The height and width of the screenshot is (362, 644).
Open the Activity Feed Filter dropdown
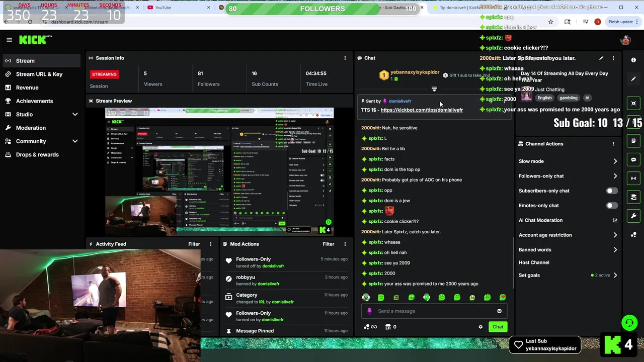tap(194, 244)
